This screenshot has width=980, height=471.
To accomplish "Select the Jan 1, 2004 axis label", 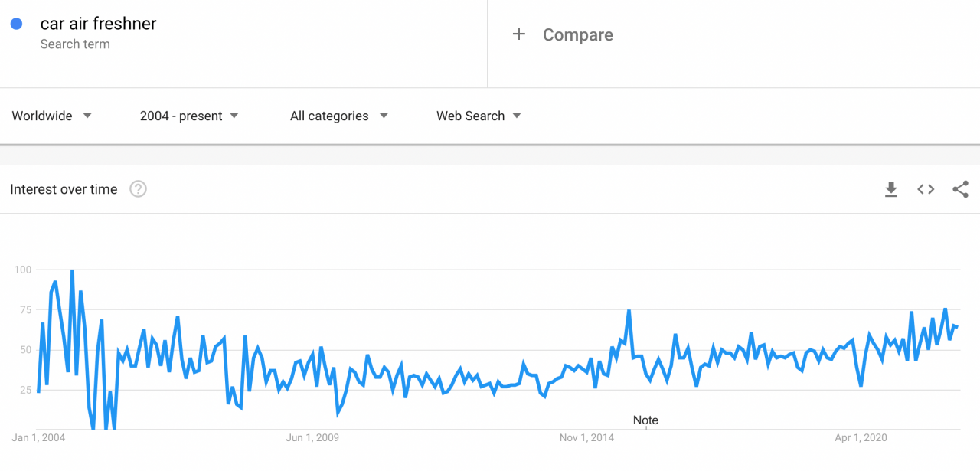I will [38, 438].
